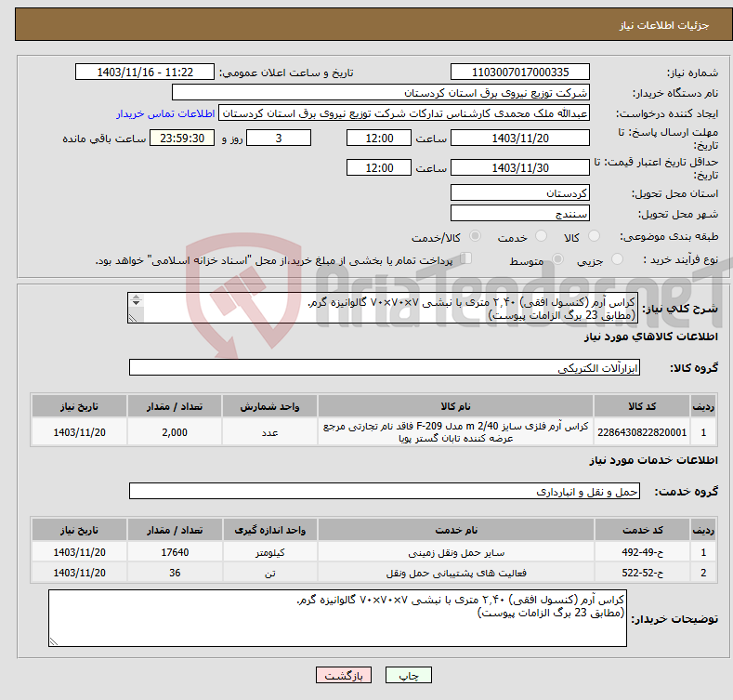
Task: Click inside the توضیحات خریدار text area
Action: (x=337, y=618)
